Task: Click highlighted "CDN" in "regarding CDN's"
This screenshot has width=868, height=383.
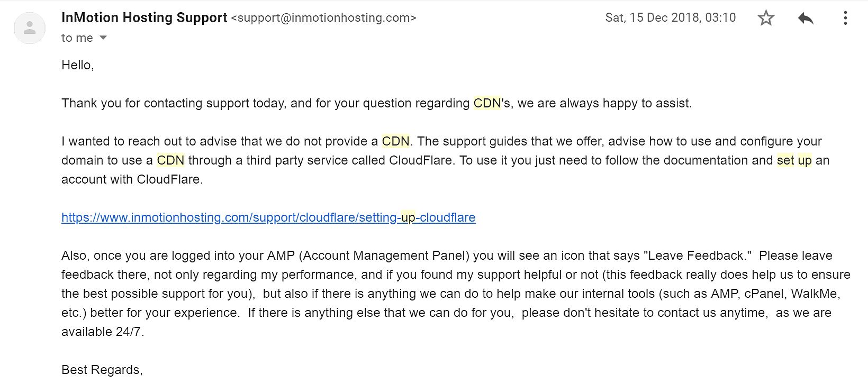Action: 487,103
